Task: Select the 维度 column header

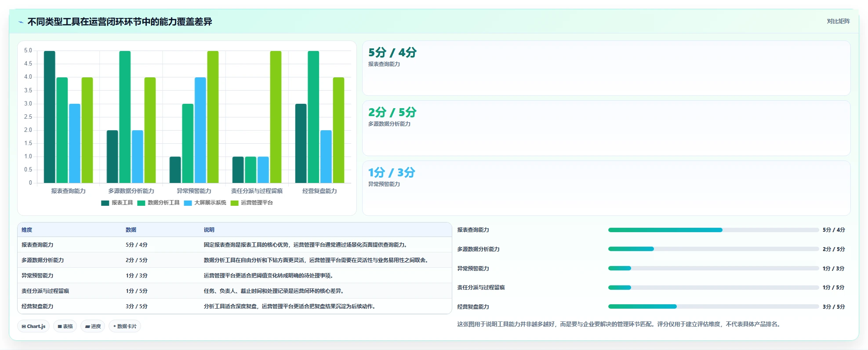Action: 27,230
